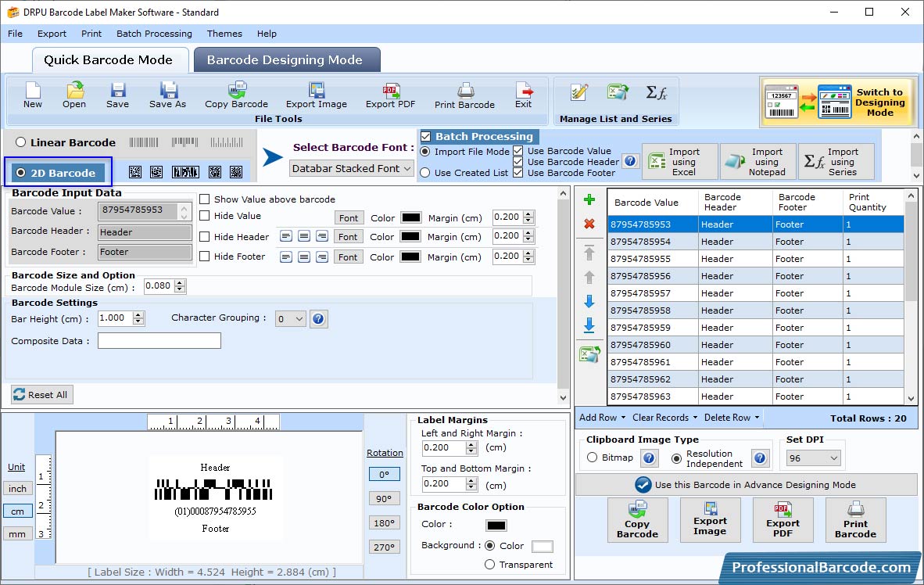The image size is (924, 585).
Task: Click Font button in Hide Header row
Action: pos(349,237)
